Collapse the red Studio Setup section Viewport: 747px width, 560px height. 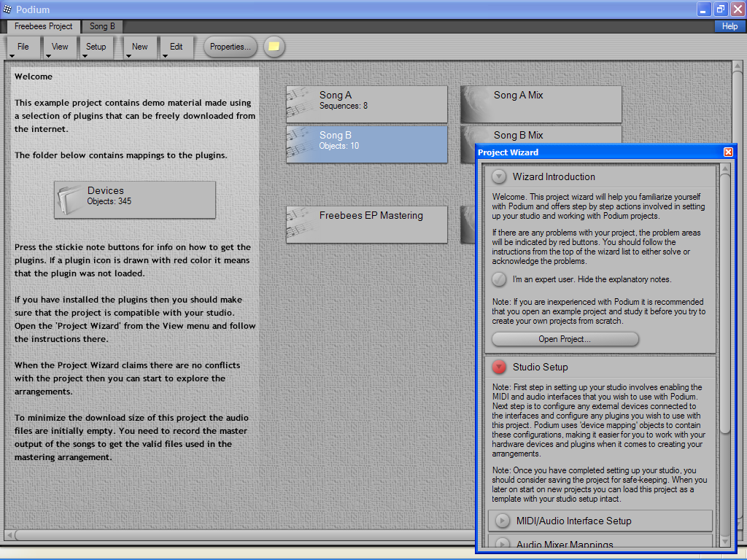click(x=499, y=367)
